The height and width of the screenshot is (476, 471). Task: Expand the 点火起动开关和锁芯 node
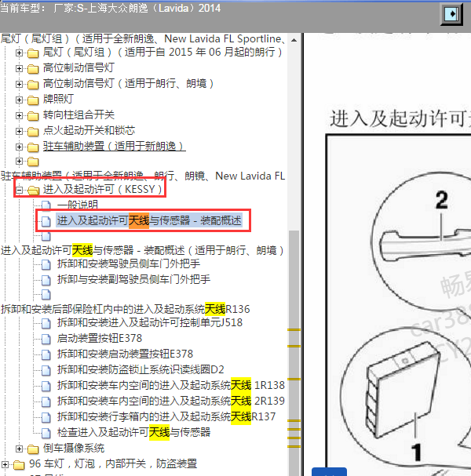pyautogui.click(x=19, y=131)
